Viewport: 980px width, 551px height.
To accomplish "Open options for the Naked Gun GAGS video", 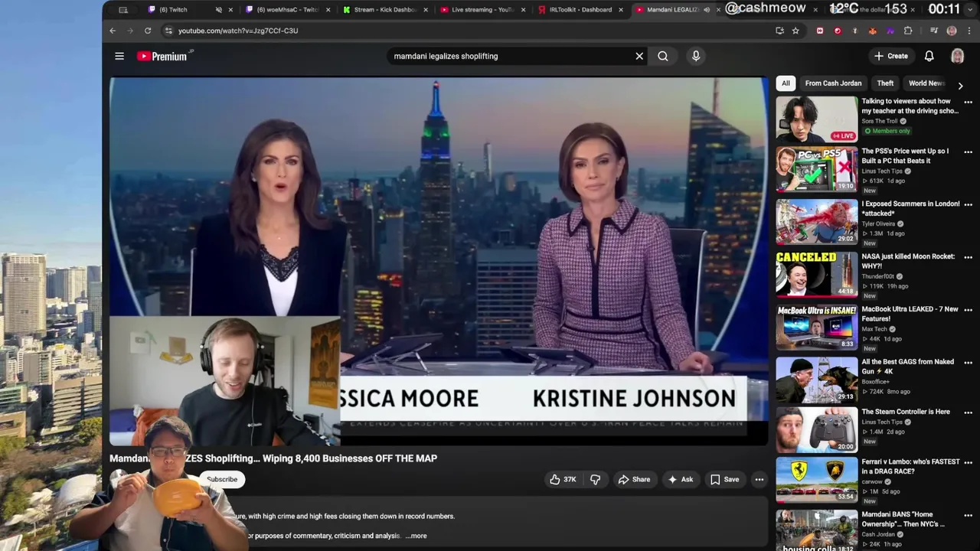I will [x=968, y=362].
